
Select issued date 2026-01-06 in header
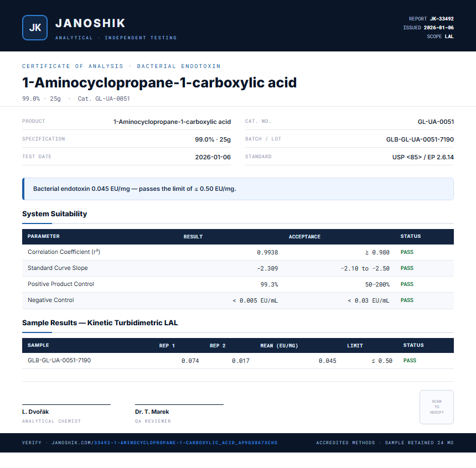click(439, 28)
